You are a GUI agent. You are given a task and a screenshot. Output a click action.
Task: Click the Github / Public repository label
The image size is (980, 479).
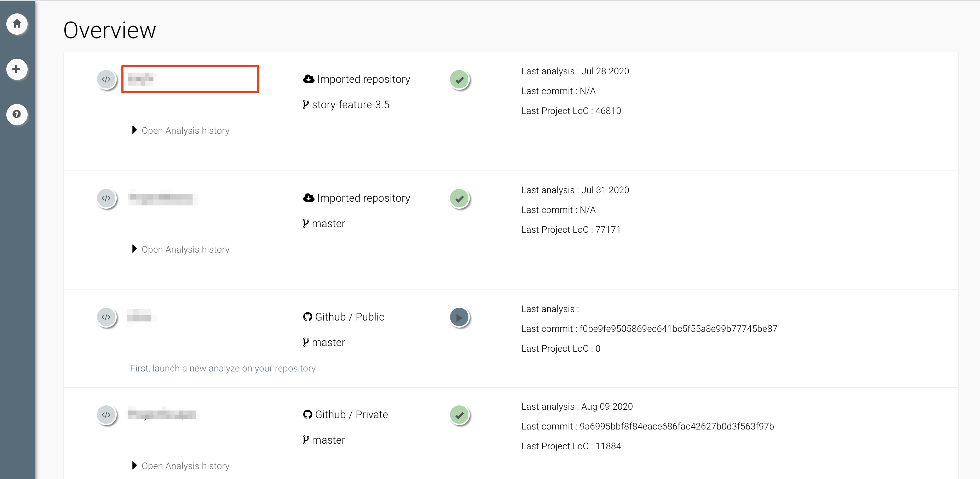click(x=349, y=317)
